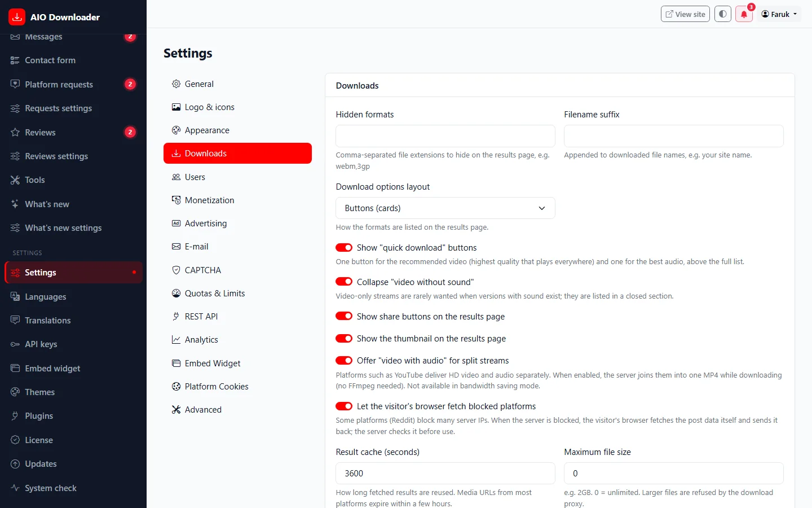Click the Advertising Ad icon
The height and width of the screenshot is (508, 812).
point(176,224)
